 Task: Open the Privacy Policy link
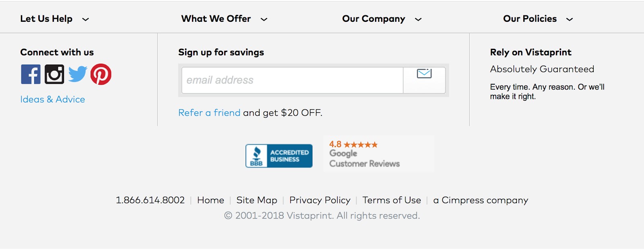point(320,200)
